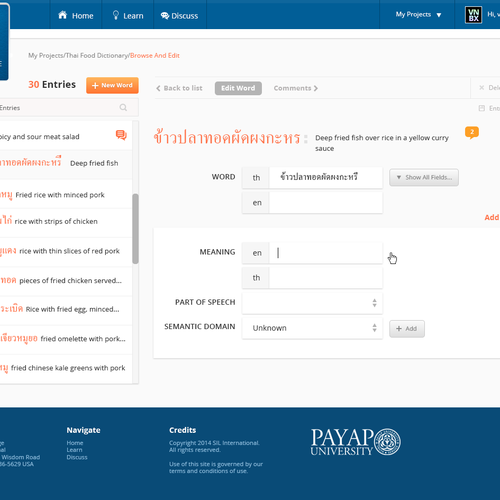The image size is (500, 500).
Task: Switch to the Comments tab
Action: tap(296, 88)
